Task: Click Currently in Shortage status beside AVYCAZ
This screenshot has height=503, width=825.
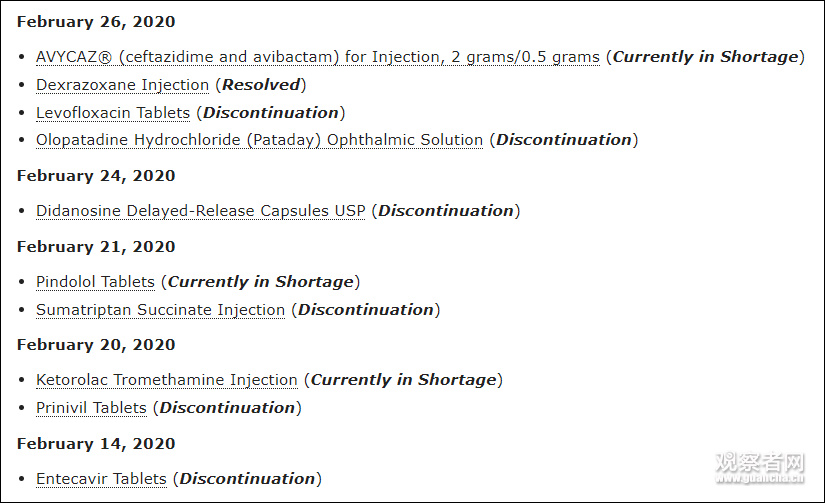Action: (705, 57)
